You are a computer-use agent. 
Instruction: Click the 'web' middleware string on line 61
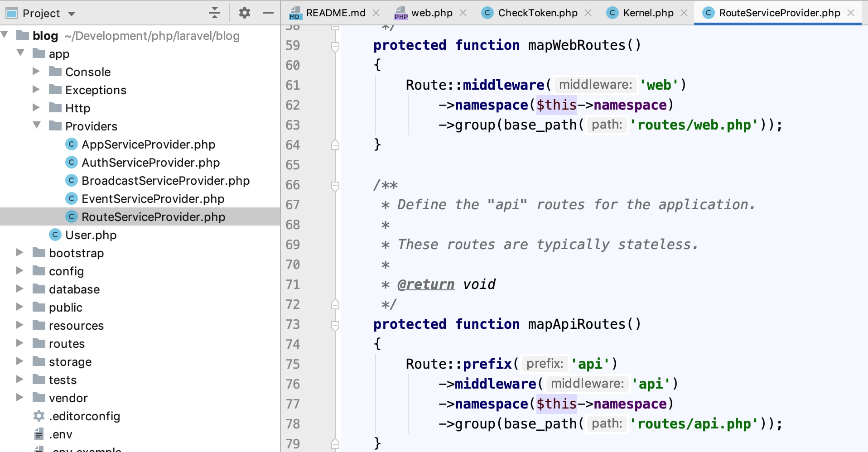659,85
